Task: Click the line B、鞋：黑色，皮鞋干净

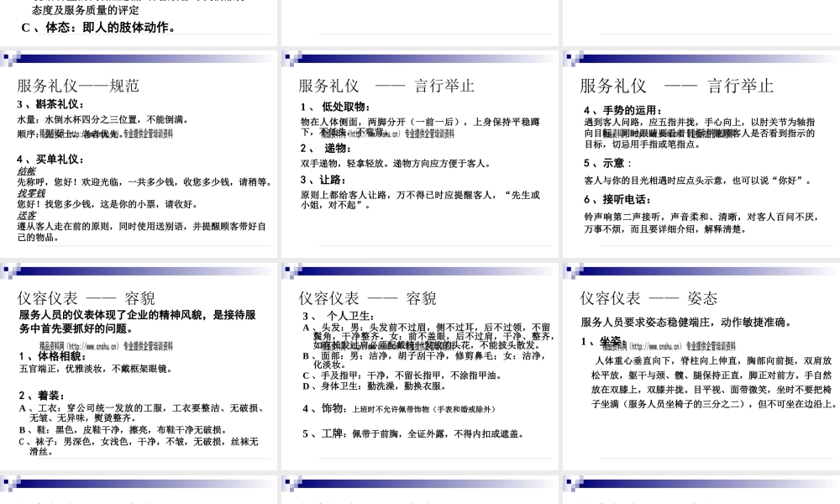Action: [x=123, y=429]
